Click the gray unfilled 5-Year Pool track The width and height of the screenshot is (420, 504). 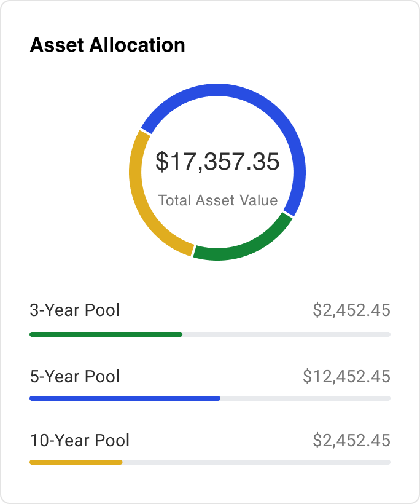[x=305, y=398]
